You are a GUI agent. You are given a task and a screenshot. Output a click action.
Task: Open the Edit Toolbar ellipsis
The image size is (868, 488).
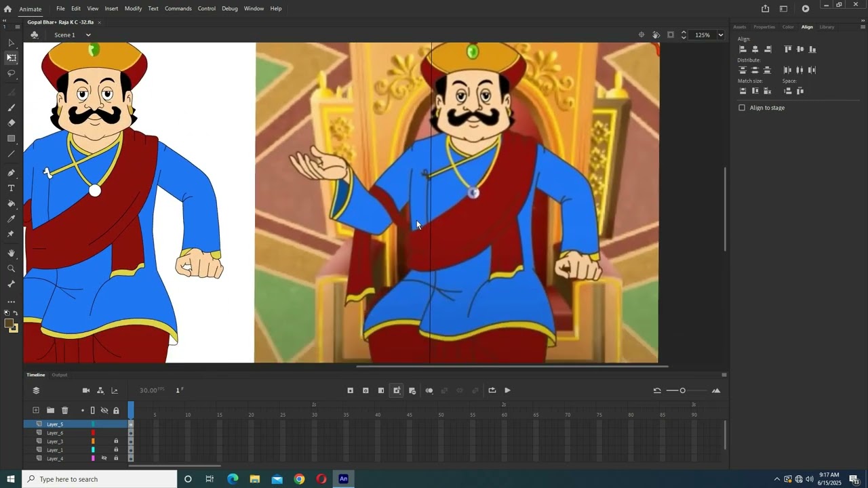tap(12, 302)
